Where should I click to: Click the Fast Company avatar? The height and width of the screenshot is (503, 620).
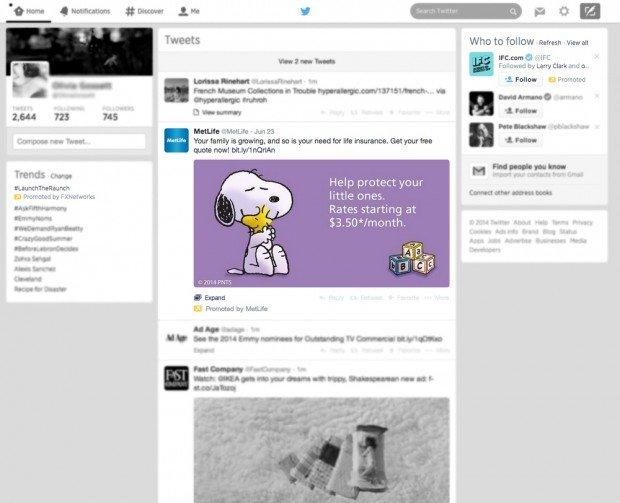(176, 378)
